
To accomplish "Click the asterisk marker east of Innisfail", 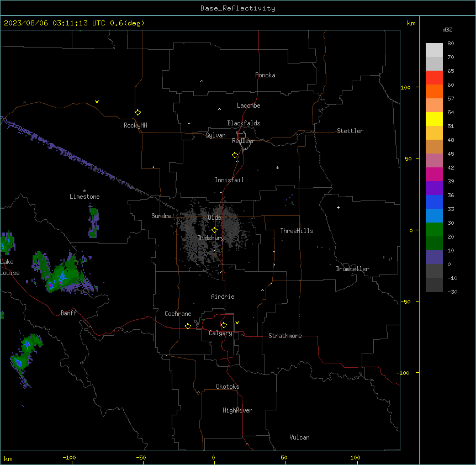I will [x=277, y=167].
